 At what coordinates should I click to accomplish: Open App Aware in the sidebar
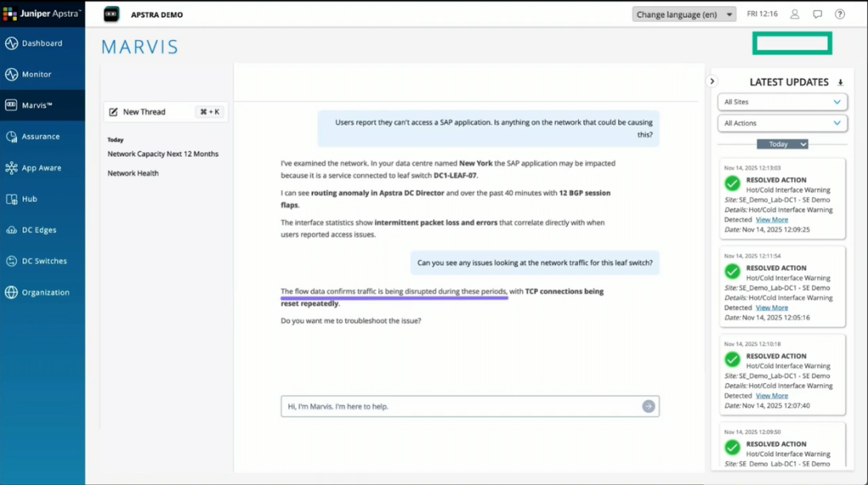click(x=42, y=168)
